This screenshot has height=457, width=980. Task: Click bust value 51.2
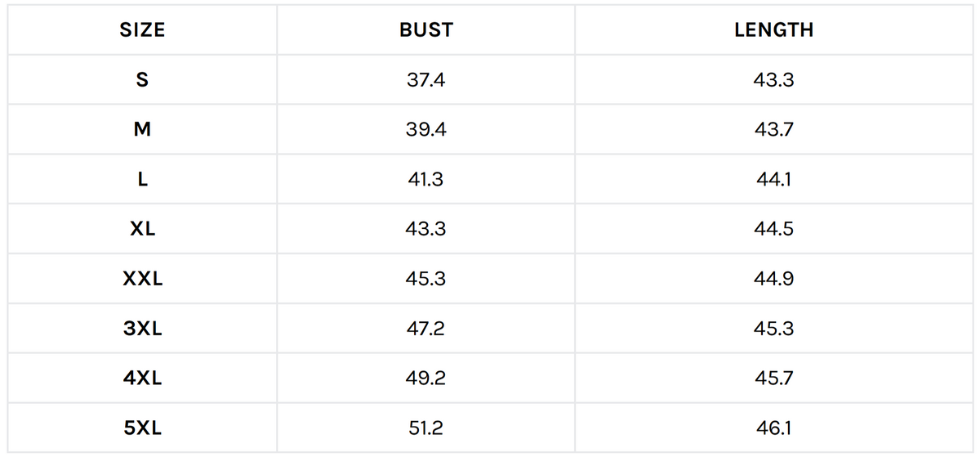coord(425,428)
